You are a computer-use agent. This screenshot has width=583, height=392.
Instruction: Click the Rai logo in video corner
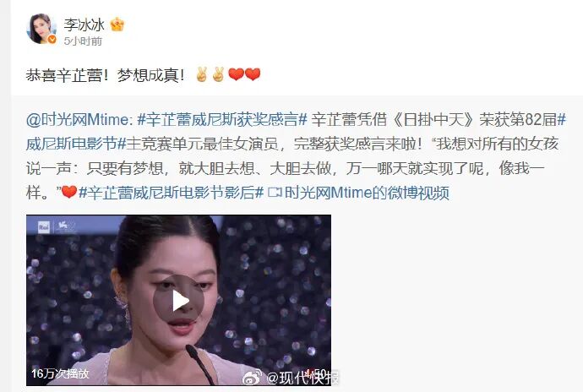43,227
